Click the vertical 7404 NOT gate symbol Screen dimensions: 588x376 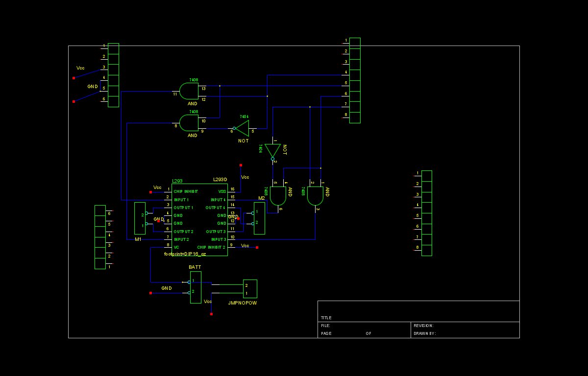pyautogui.click(x=272, y=150)
